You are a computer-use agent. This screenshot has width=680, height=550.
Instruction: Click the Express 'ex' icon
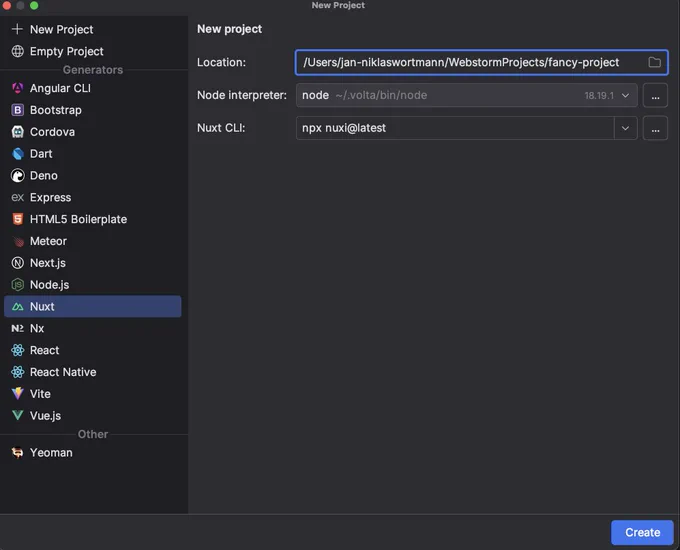pyautogui.click(x=17, y=197)
